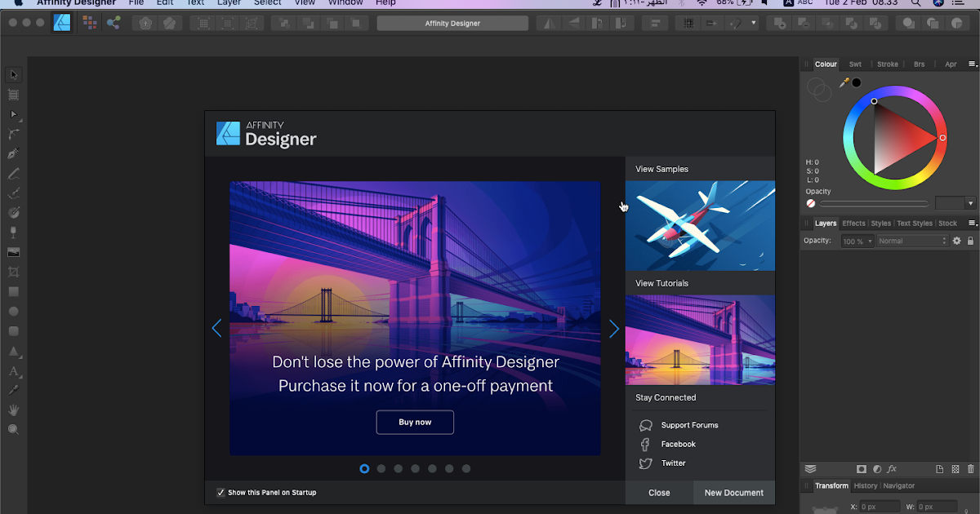Click the Twitter bird icon
This screenshot has width=980, height=514.
[x=645, y=463]
